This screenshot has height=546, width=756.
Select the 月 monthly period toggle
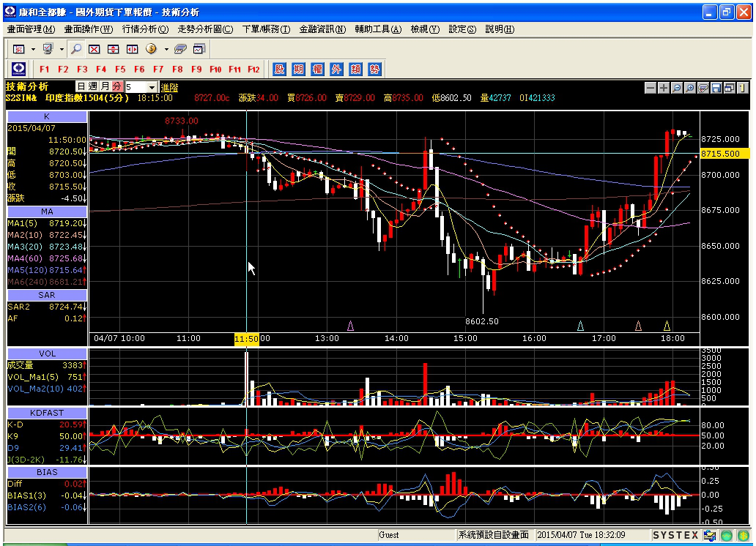click(x=105, y=87)
